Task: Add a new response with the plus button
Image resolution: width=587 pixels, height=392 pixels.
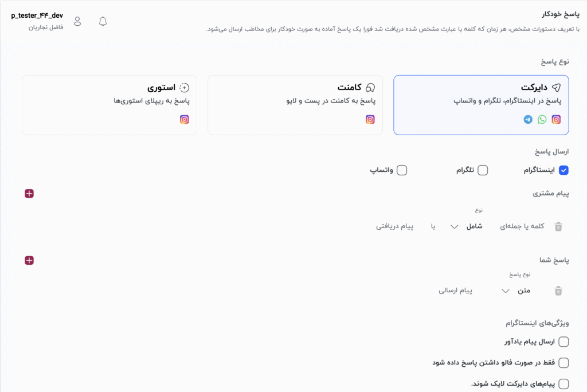Action: 29,260
